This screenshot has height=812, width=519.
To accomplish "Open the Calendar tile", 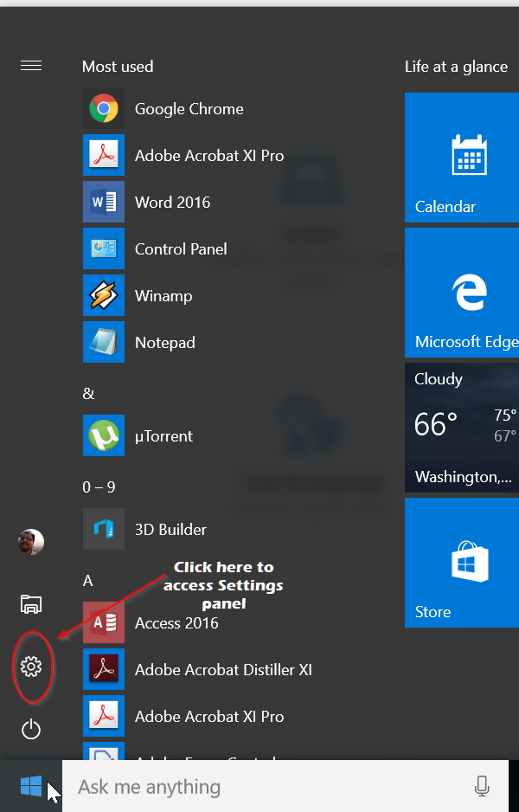I will [x=462, y=158].
